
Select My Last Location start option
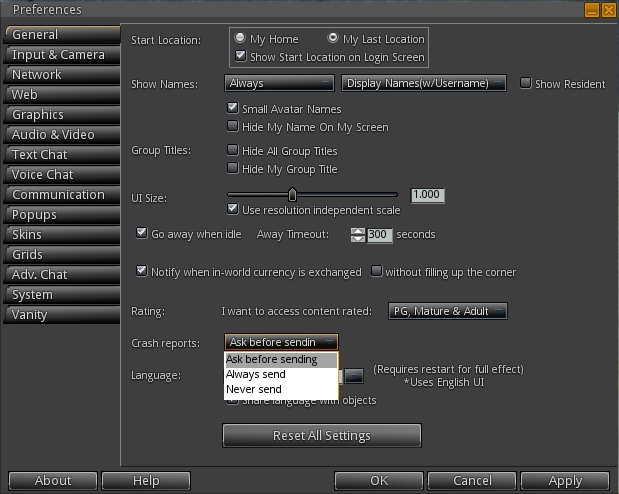point(332,39)
